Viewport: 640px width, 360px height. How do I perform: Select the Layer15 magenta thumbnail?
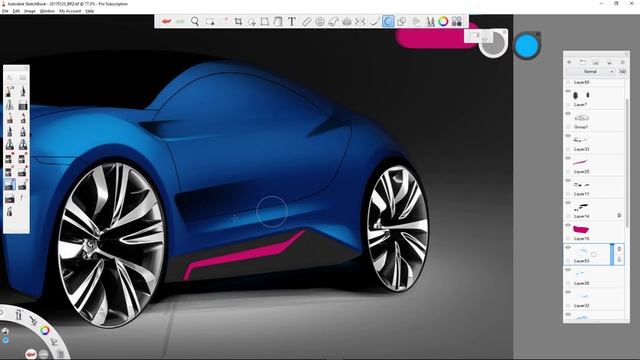[581, 229]
